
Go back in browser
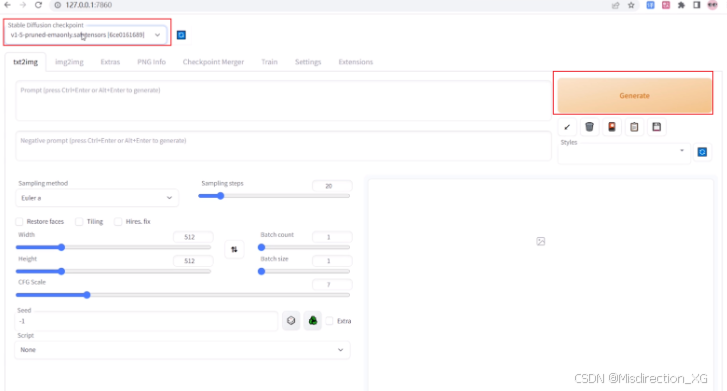tap(8, 5)
